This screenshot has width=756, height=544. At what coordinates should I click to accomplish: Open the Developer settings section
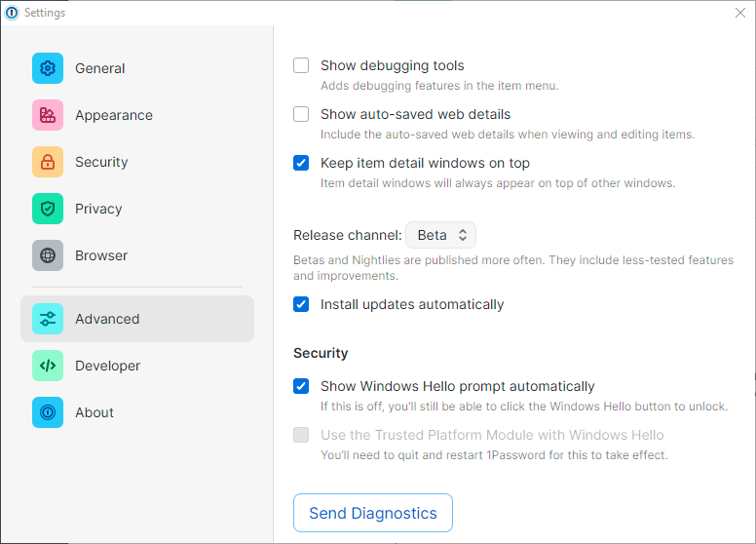pyautogui.click(x=107, y=366)
